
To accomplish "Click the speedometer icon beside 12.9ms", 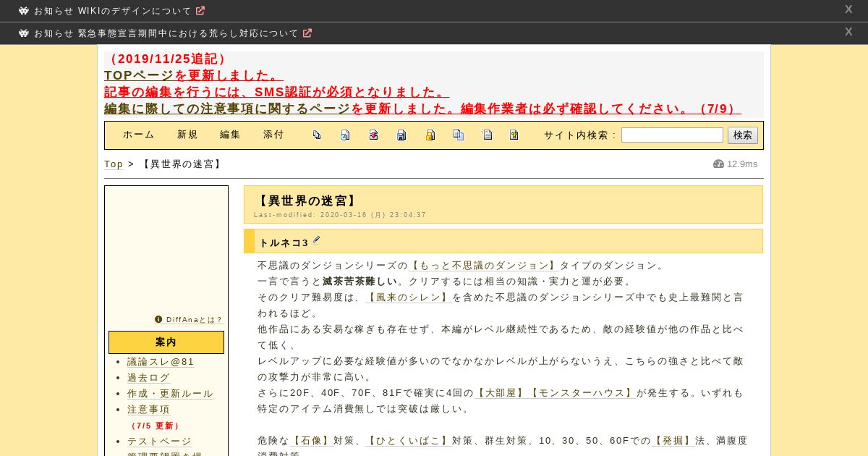I will pos(718,164).
